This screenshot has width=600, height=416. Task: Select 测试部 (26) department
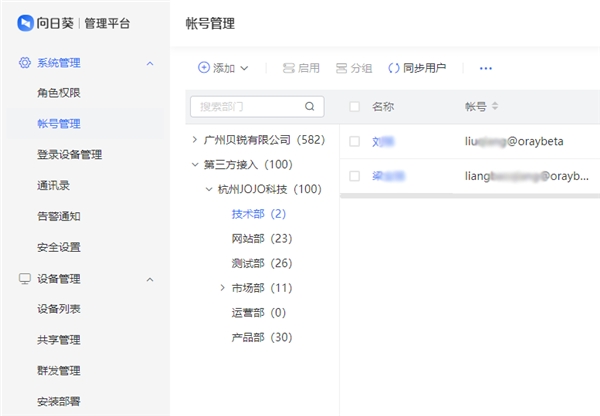[x=262, y=263]
